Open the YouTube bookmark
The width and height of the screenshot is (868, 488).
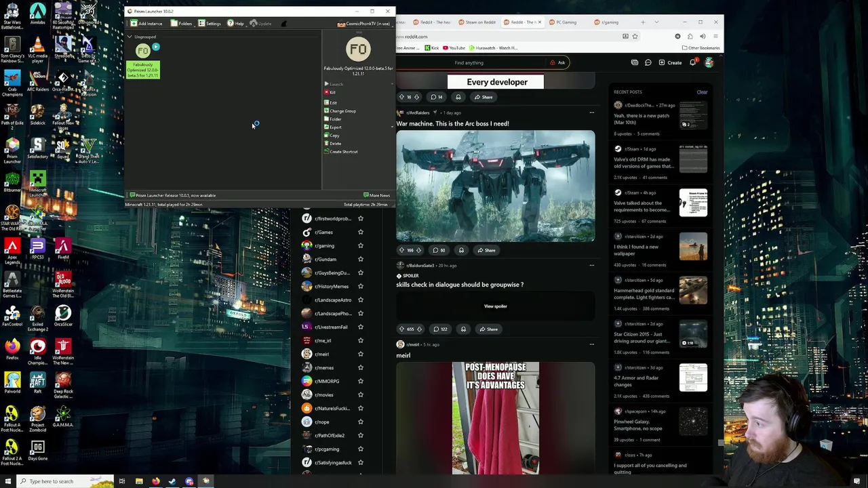454,48
